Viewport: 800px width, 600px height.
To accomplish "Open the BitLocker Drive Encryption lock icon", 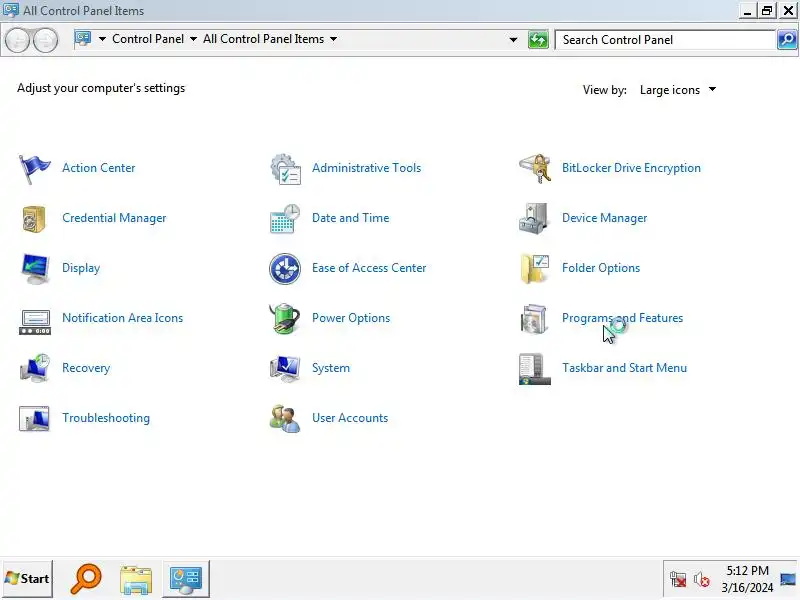I will coord(535,168).
